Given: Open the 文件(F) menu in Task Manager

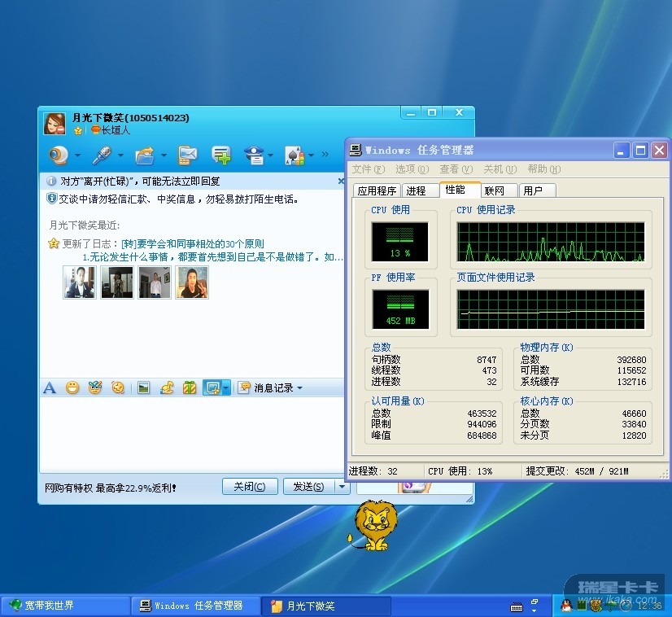Looking at the screenshot, I should tap(369, 169).
